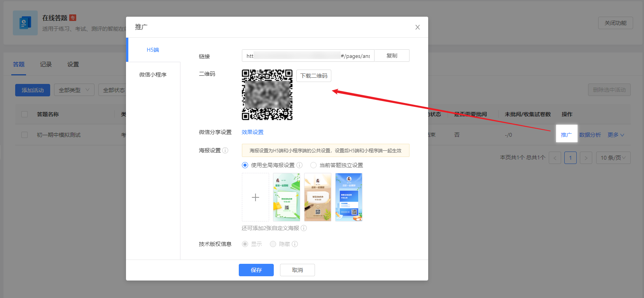Click page number 1 in pagination
The width and height of the screenshot is (644, 298).
(570, 158)
